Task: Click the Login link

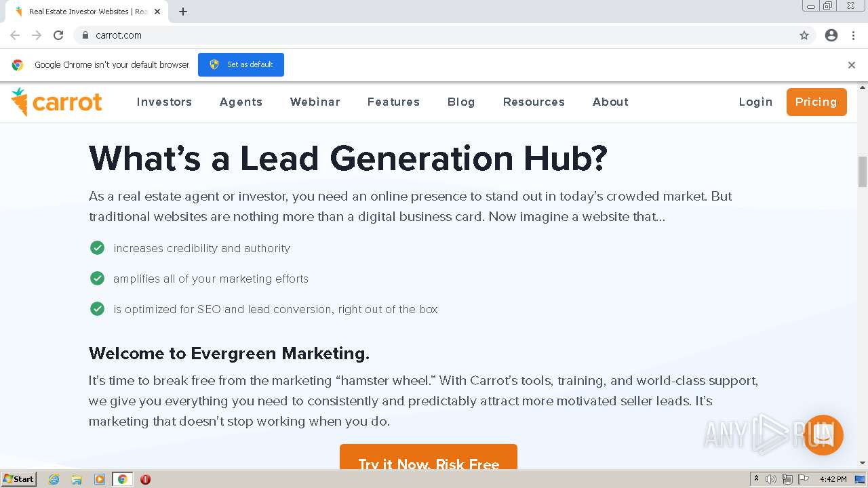Action: [x=755, y=102]
